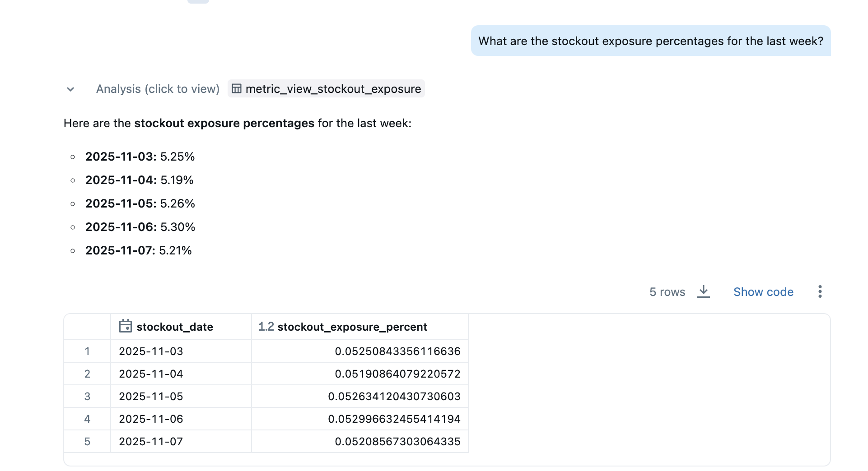Click the user question message bubble
The image size is (868, 471).
click(650, 41)
